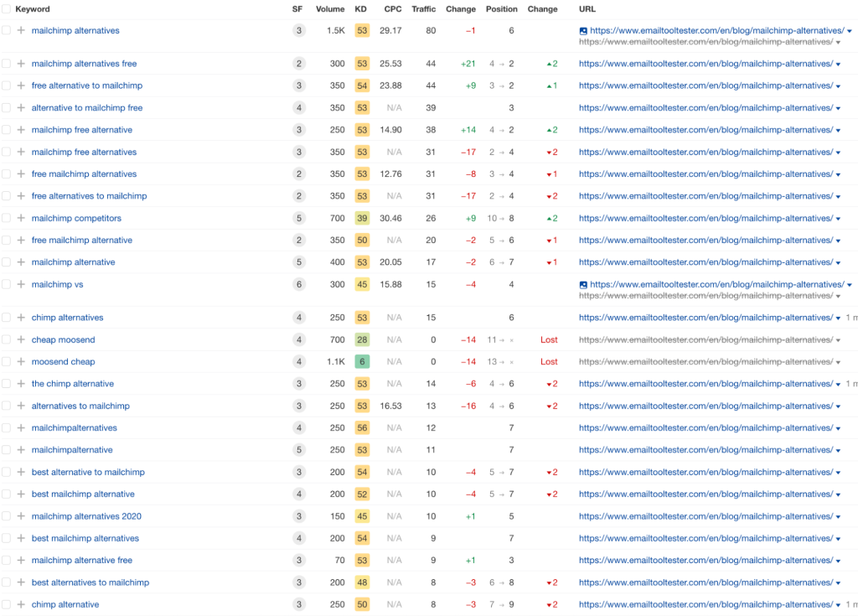This screenshot has width=858, height=616.
Task: Tick checkbox for 'chimp alternative' row
Action: click(x=6, y=604)
